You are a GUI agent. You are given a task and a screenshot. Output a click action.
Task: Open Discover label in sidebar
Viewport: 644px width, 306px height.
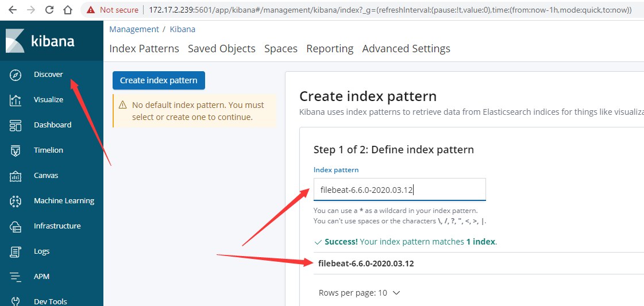(48, 74)
